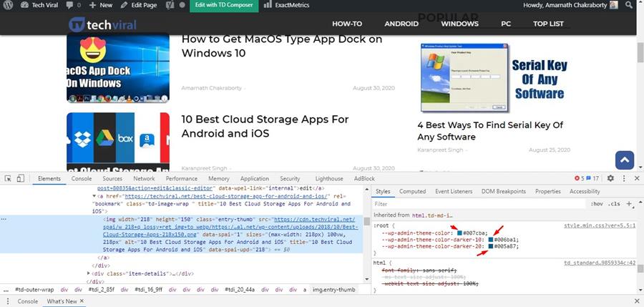Open DevTools settings gear
The image size is (644, 307).
tap(610, 178)
